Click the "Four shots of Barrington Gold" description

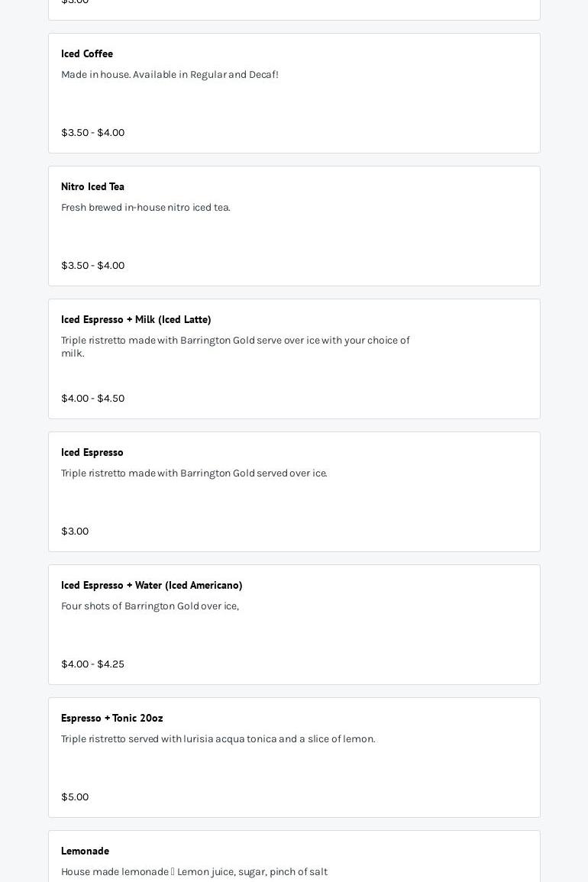150,606
